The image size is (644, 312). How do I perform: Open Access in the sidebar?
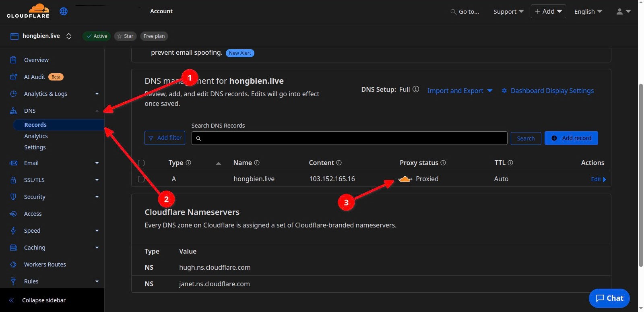click(33, 214)
